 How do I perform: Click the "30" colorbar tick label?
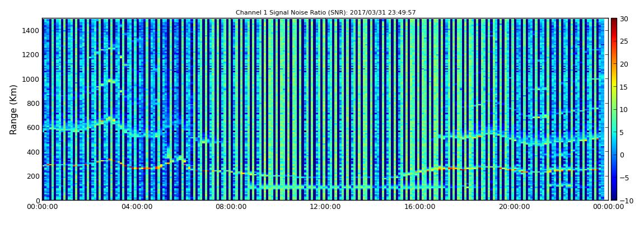point(624,18)
